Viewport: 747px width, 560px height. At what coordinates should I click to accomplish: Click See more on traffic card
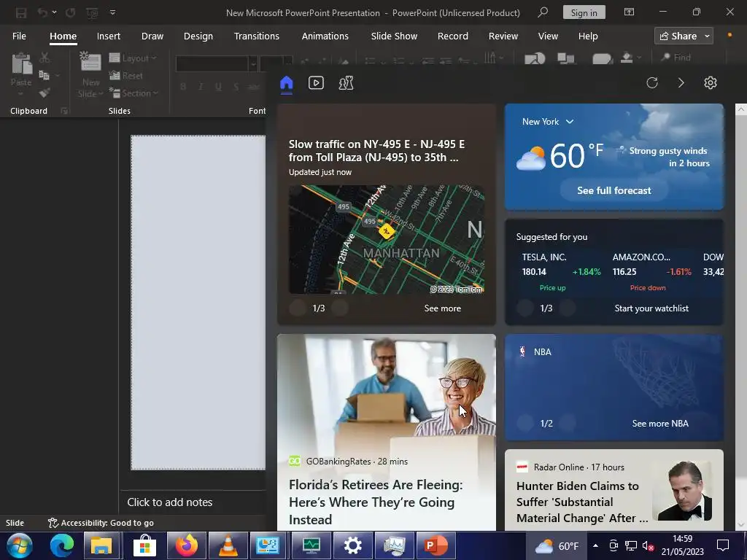pyautogui.click(x=443, y=308)
